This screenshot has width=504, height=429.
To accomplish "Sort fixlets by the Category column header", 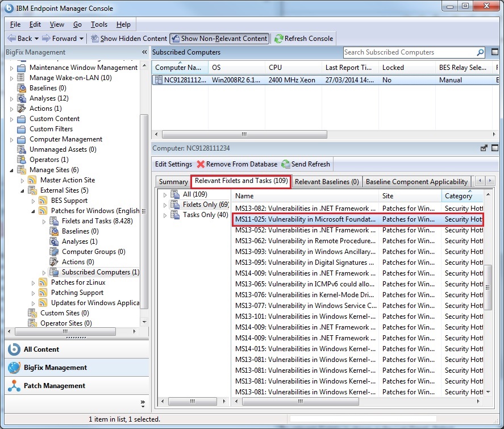I will (462, 195).
